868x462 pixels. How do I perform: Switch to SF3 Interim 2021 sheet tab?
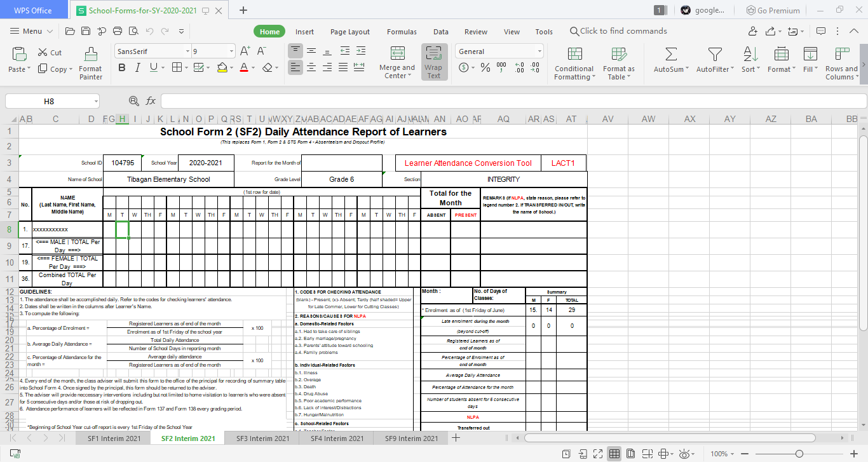pos(262,438)
